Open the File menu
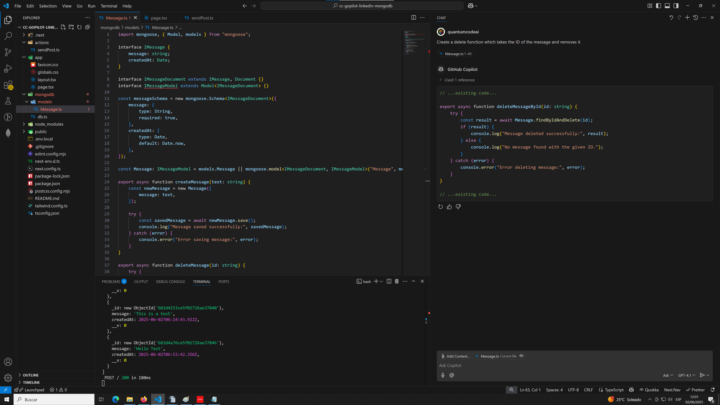 tap(17, 6)
